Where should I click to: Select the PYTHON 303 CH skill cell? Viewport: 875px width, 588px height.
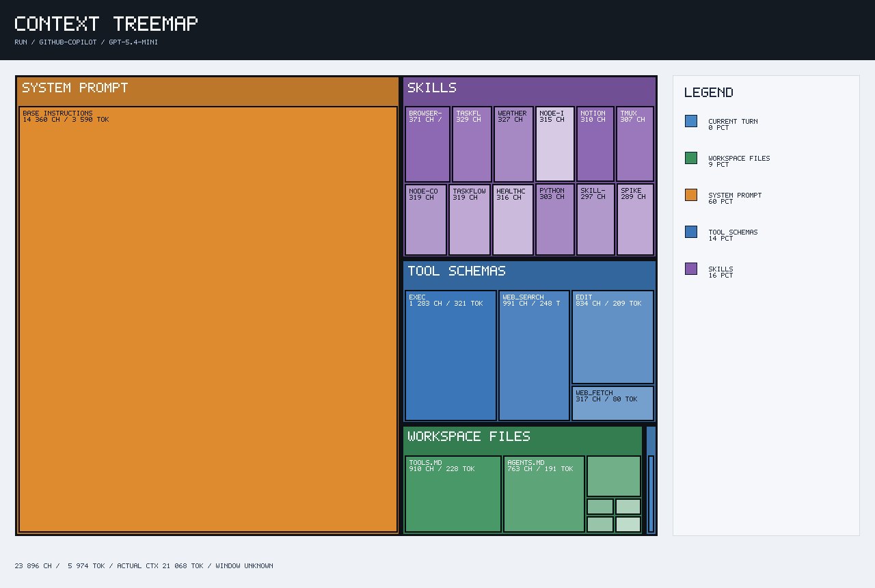tap(555, 219)
